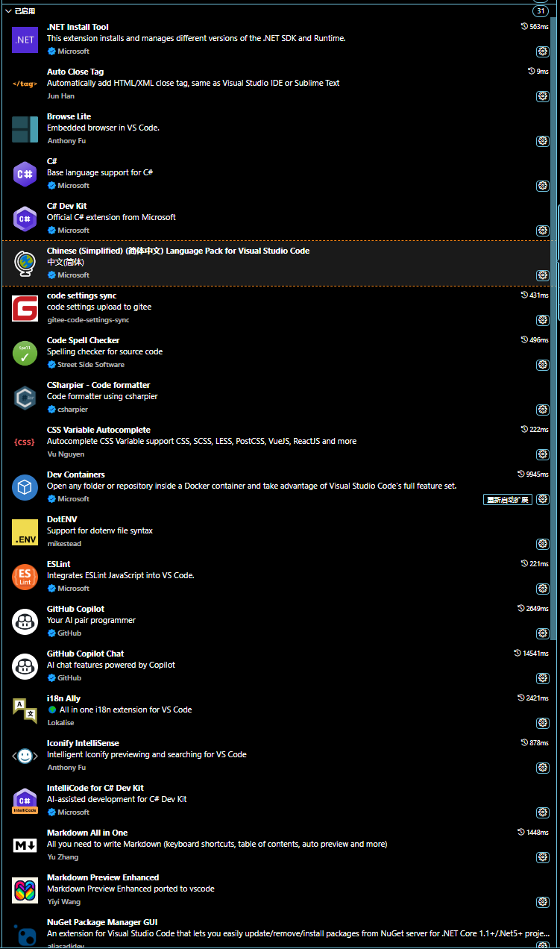Select IntelliCode for C# Dev Kit icon
Viewport: 560px width, 949px height.
(25, 801)
